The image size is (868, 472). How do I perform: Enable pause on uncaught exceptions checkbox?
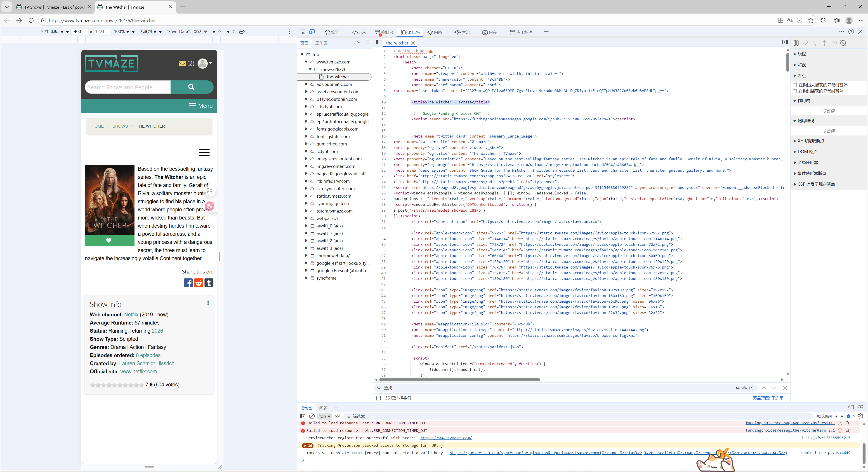tap(795, 85)
